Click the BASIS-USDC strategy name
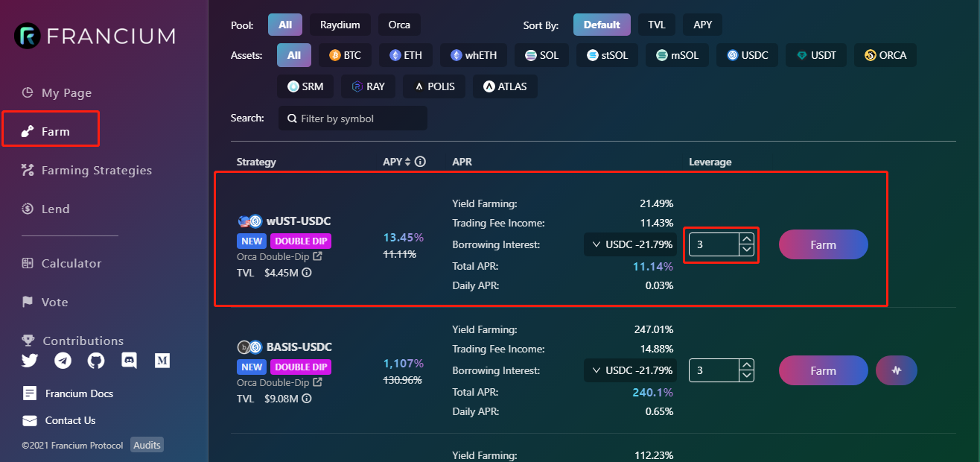This screenshot has width=980, height=462. [299, 346]
